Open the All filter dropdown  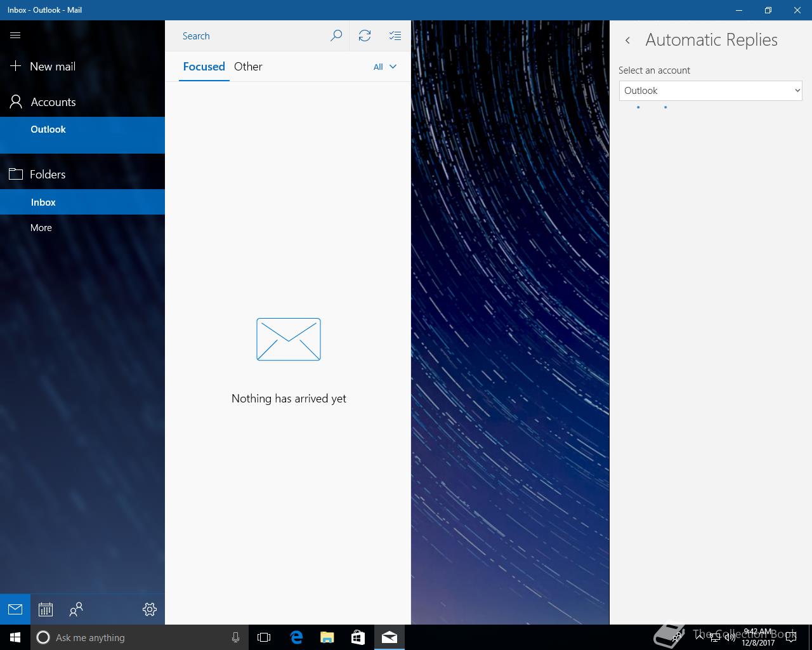coord(384,67)
